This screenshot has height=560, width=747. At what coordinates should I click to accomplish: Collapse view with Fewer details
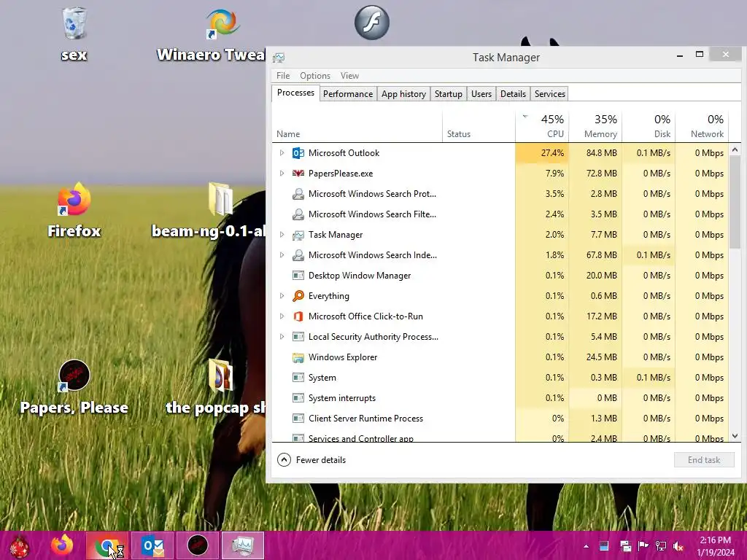click(311, 460)
